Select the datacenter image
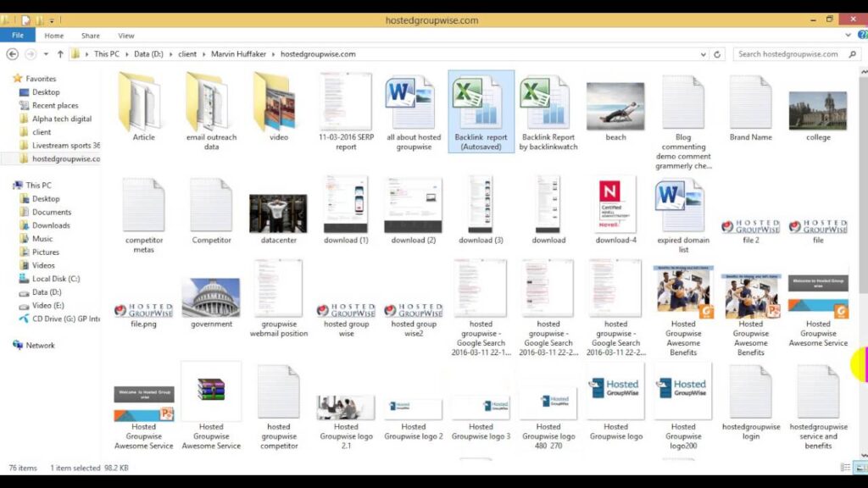This screenshot has width=868, height=488. (278, 219)
